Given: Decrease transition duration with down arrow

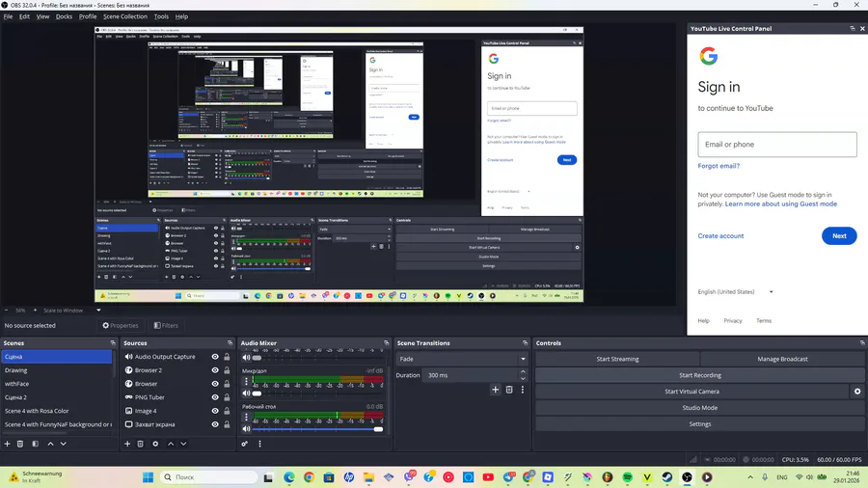Looking at the screenshot, I should pos(523,378).
